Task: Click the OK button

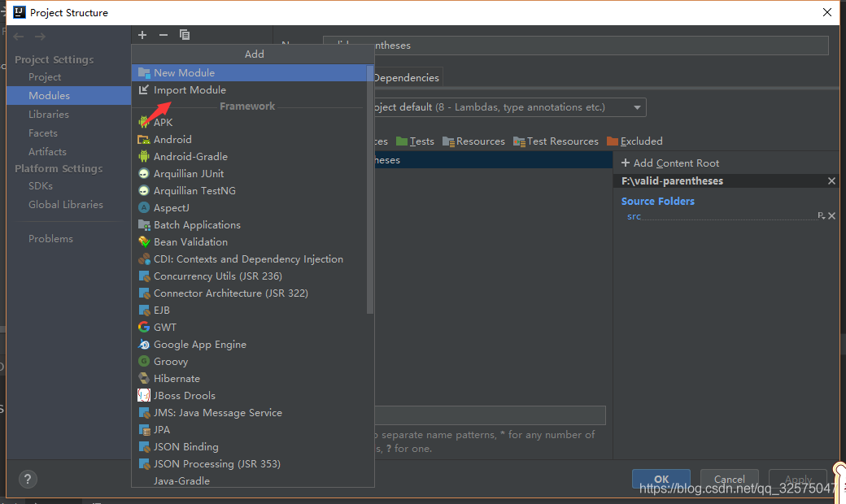Action: pos(661,479)
